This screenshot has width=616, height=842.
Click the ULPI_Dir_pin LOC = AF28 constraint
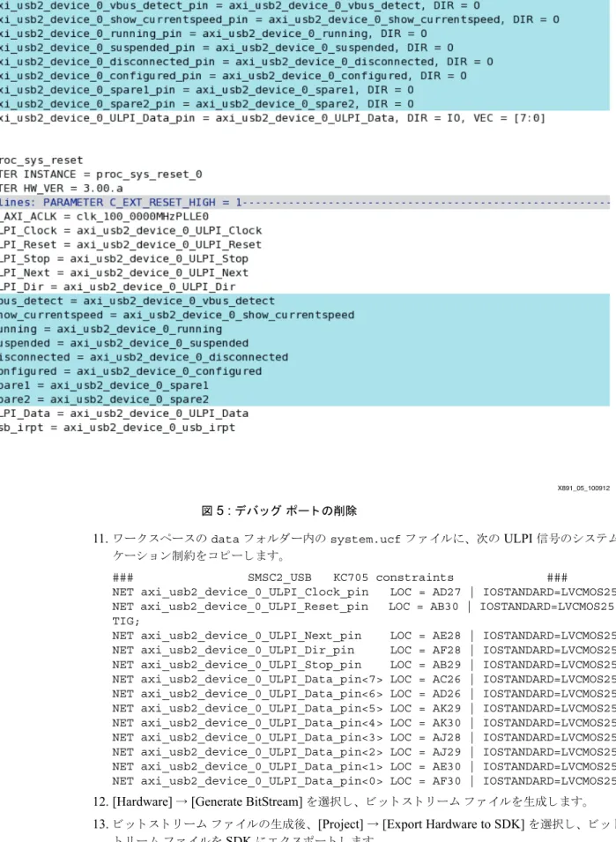(364, 651)
